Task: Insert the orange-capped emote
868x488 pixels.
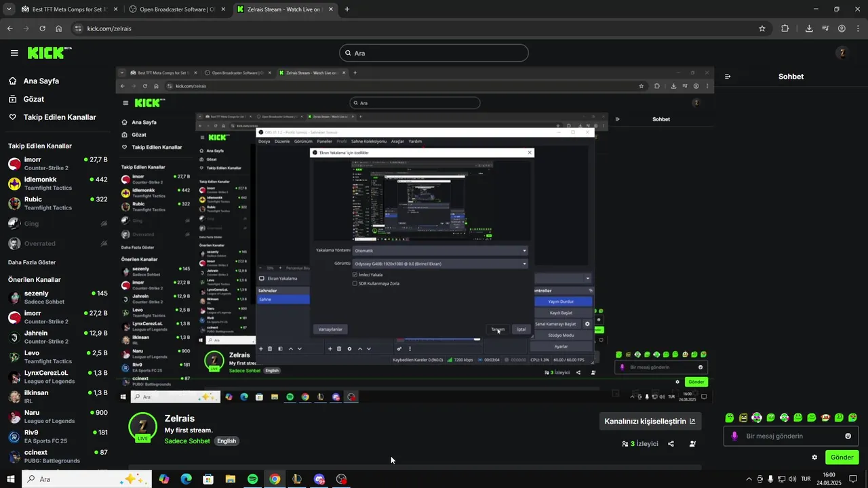Action: click(825, 418)
